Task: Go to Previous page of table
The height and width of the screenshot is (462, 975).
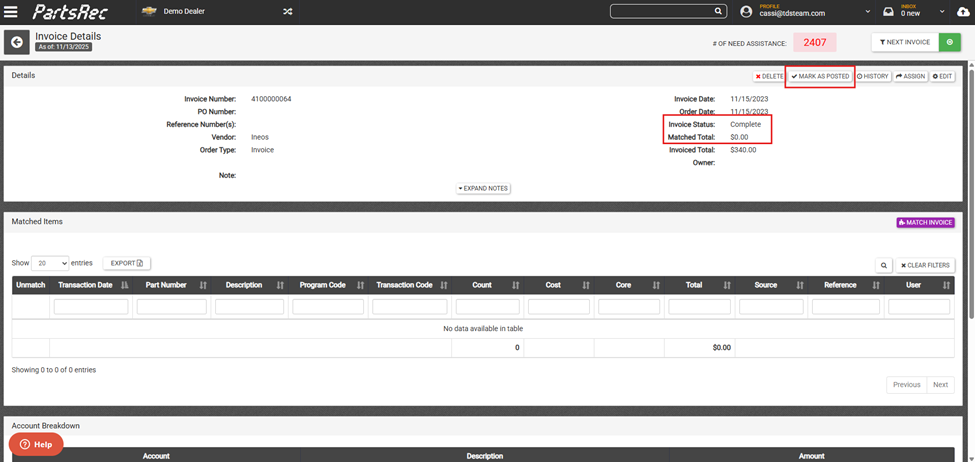Action: (x=906, y=385)
